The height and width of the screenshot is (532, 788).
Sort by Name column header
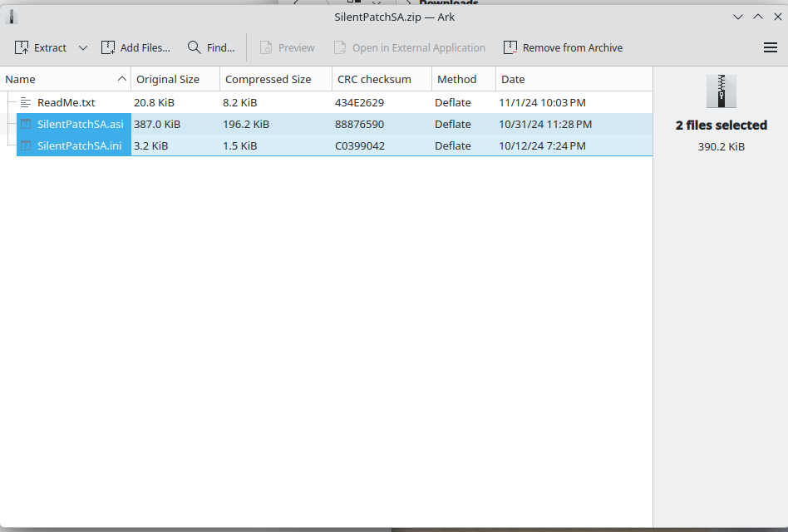pos(66,79)
